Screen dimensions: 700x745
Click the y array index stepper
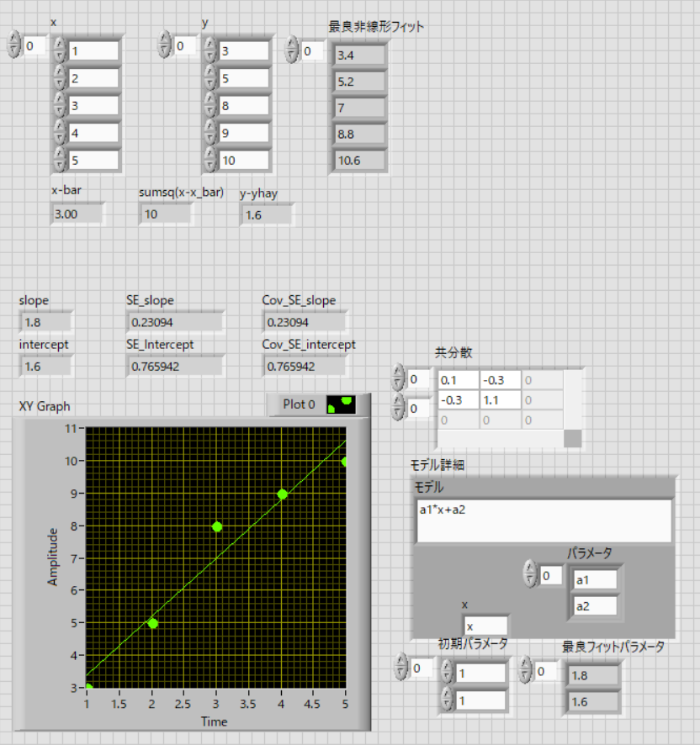[166, 45]
